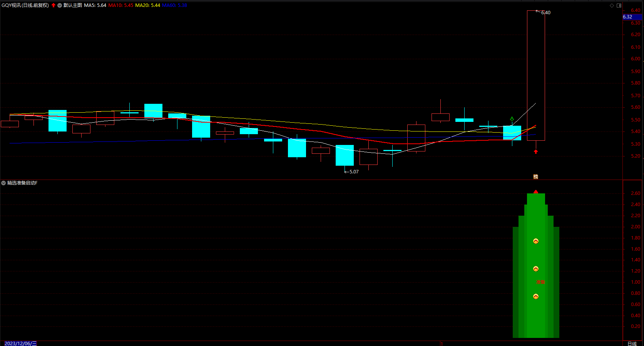The height and width of the screenshot is (346, 644).
Task: Click the MA10: 5.45 indicator value
Action: (x=121, y=5)
